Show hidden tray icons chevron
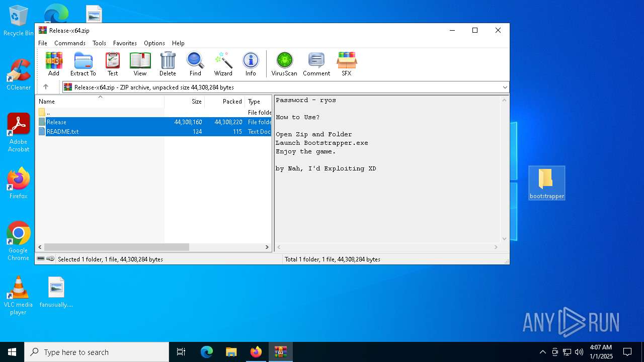The image size is (644, 362). (x=542, y=352)
